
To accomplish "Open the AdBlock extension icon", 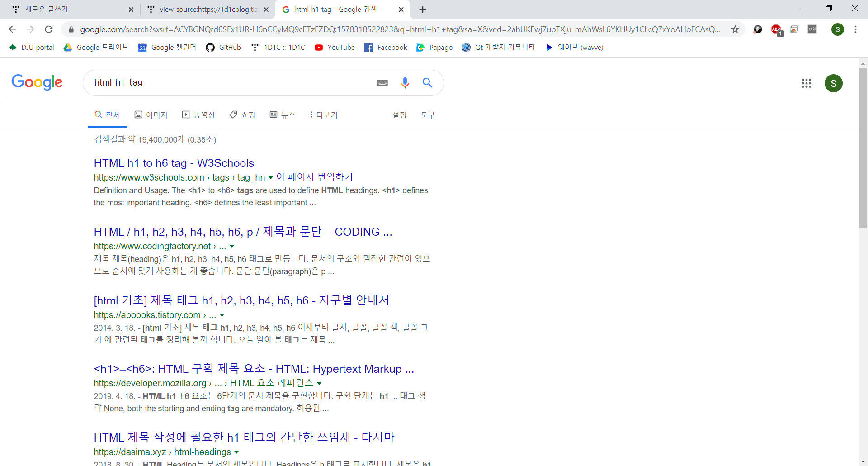I will click(x=776, y=29).
